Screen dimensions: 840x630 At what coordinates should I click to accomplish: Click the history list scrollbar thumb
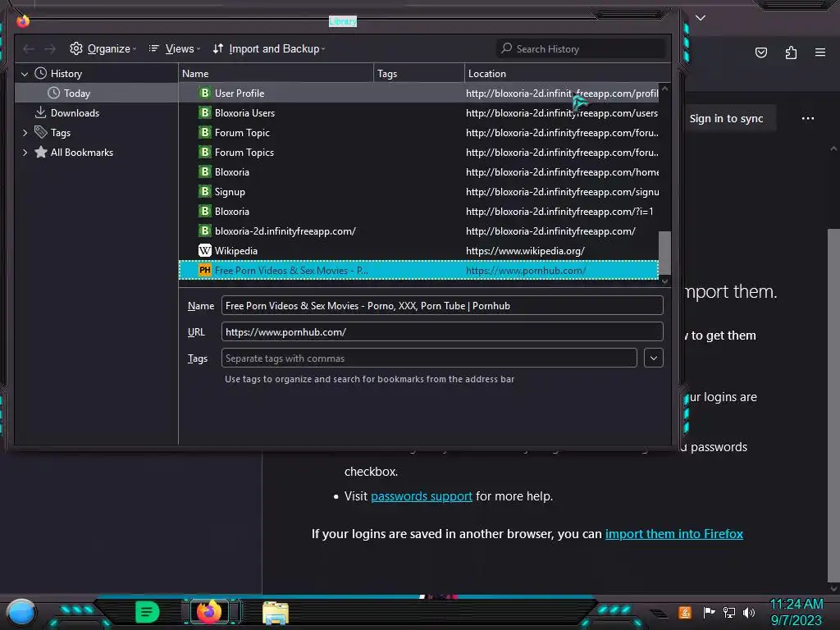tap(664, 253)
